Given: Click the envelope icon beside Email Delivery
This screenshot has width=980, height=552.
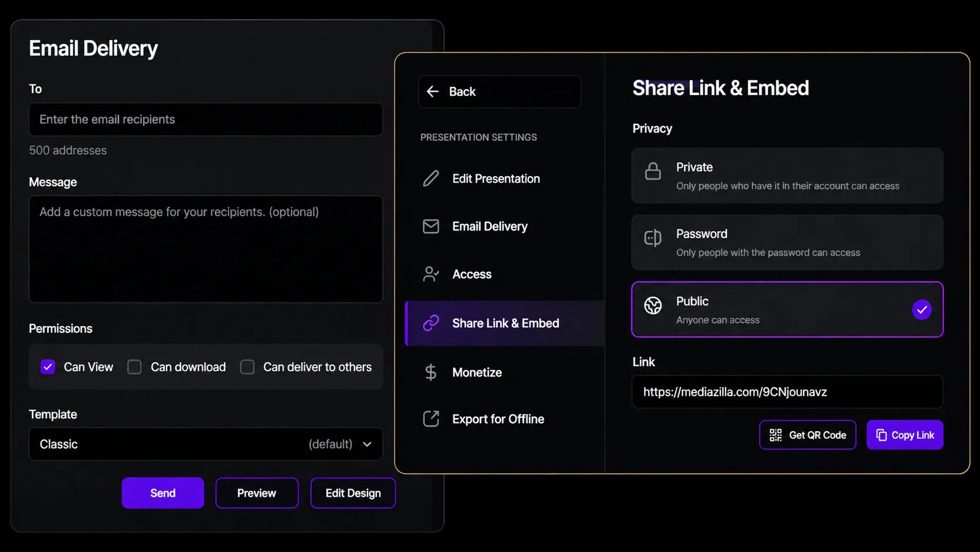Looking at the screenshot, I should 431,226.
